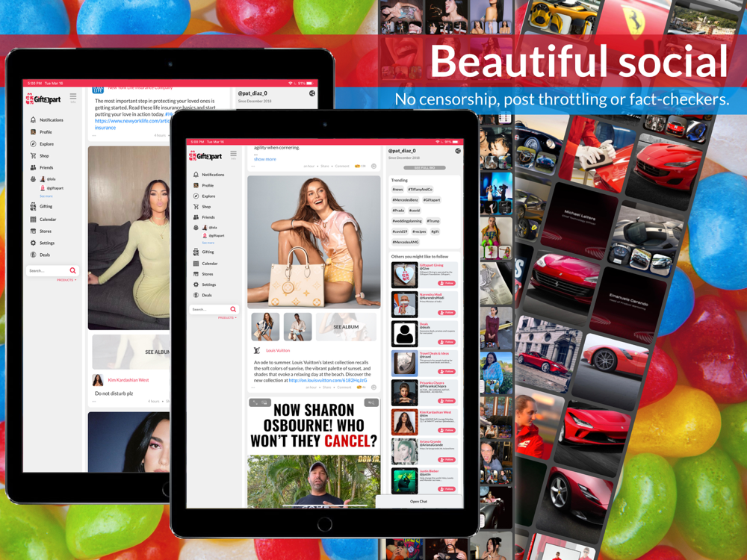Viewport: 747px width, 560px height.
Task: Toggle picture-in-picture icon on the video
Action: (264, 403)
